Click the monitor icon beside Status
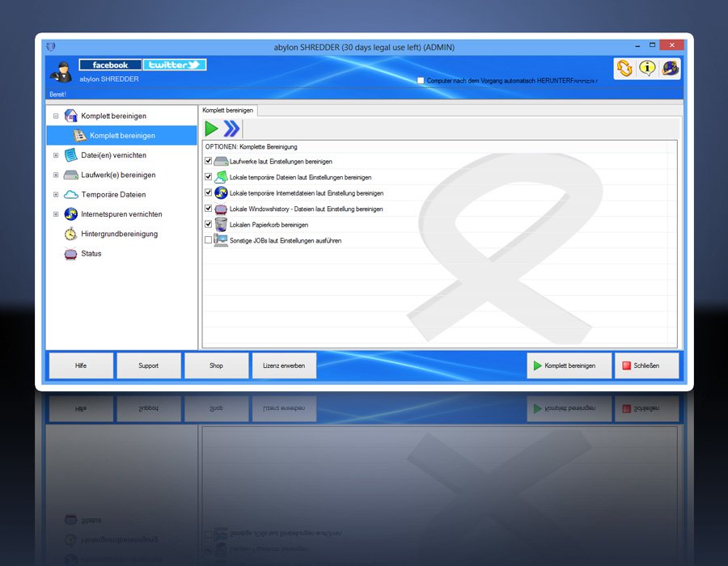Screen dimensions: 728x566 click(x=70, y=254)
